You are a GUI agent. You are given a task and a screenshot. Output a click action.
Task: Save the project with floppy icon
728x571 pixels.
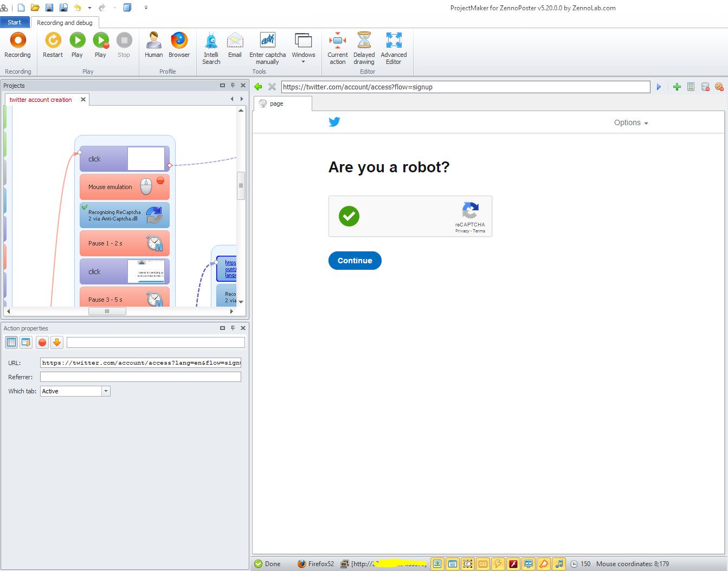point(49,8)
